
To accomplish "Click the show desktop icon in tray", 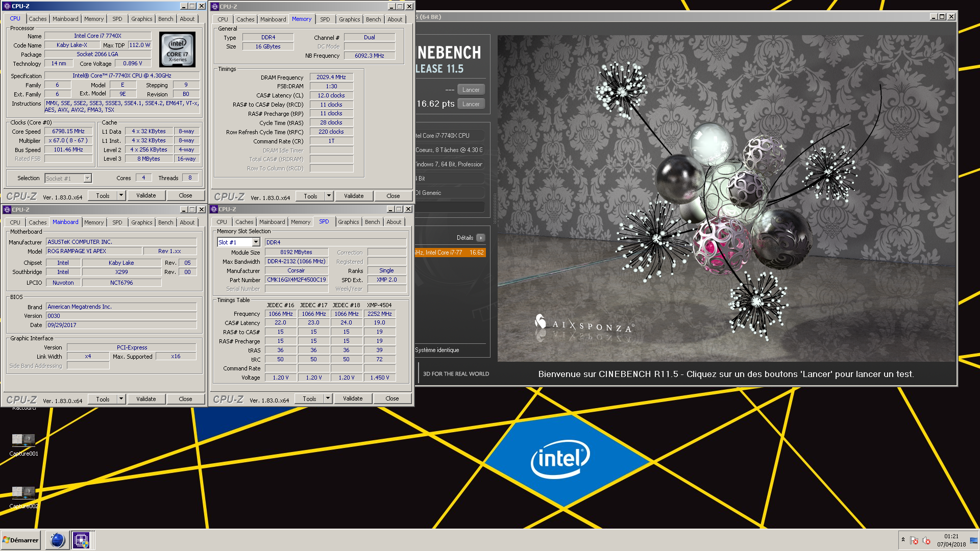I will pos(974,540).
